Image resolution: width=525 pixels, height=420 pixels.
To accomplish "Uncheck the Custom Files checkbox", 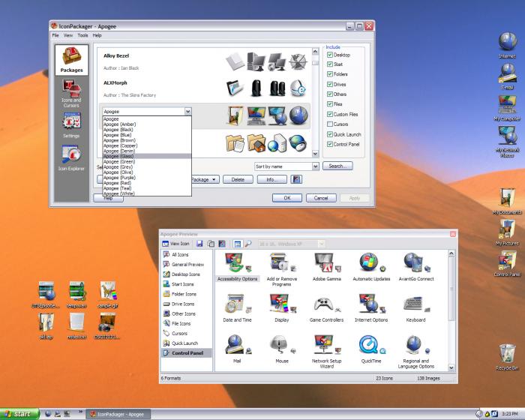I will pyautogui.click(x=330, y=114).
